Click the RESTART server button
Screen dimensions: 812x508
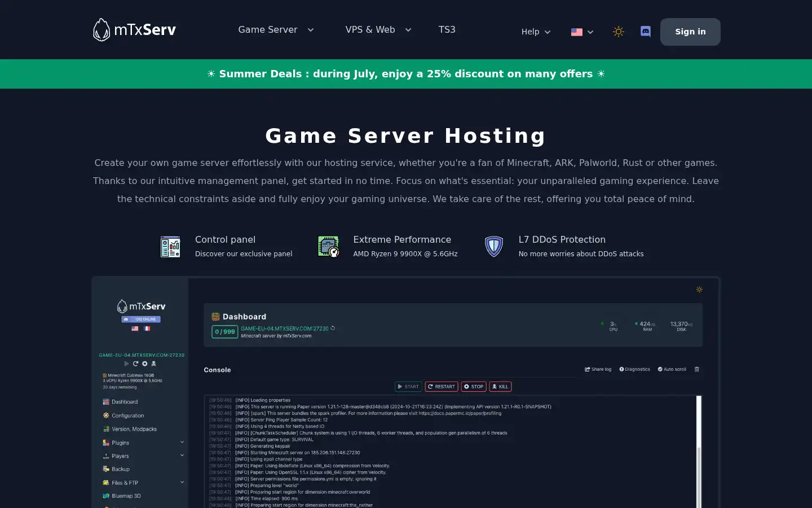coord(442,387)
